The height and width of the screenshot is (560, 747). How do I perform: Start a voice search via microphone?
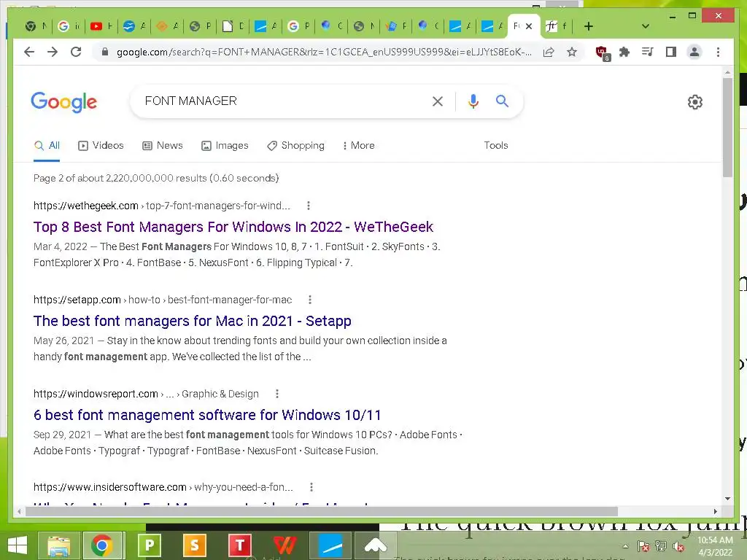tap(473, 101)
